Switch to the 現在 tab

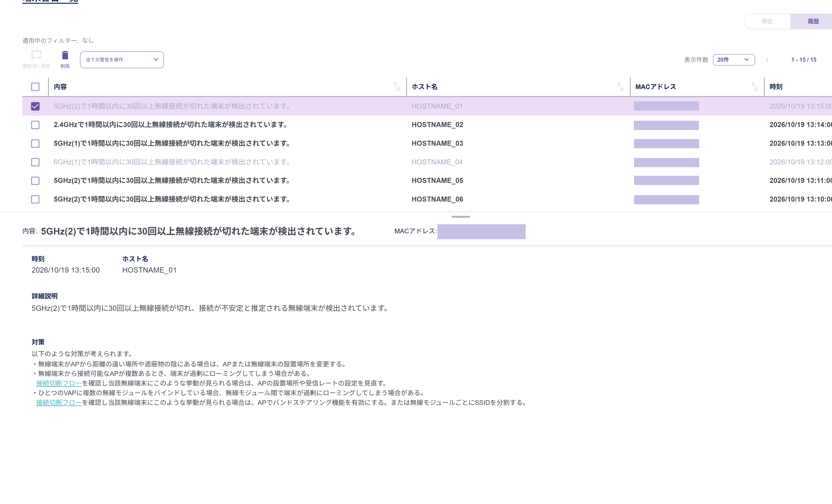point(767,21)
